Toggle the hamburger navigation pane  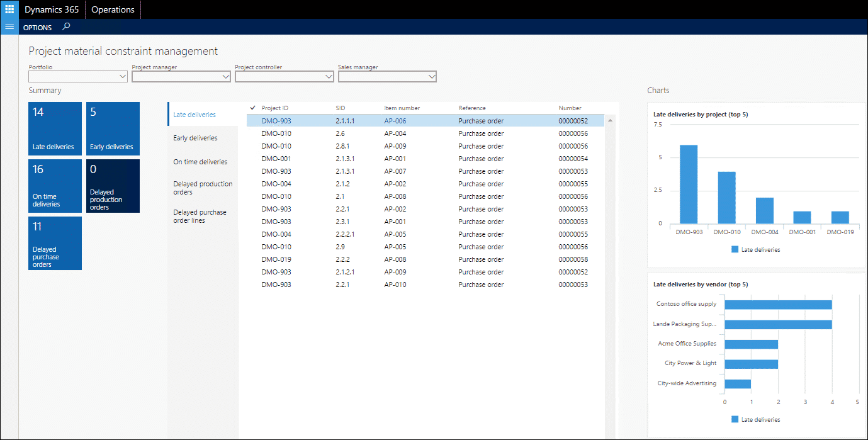pyautogui.click(x=9, y=27)
